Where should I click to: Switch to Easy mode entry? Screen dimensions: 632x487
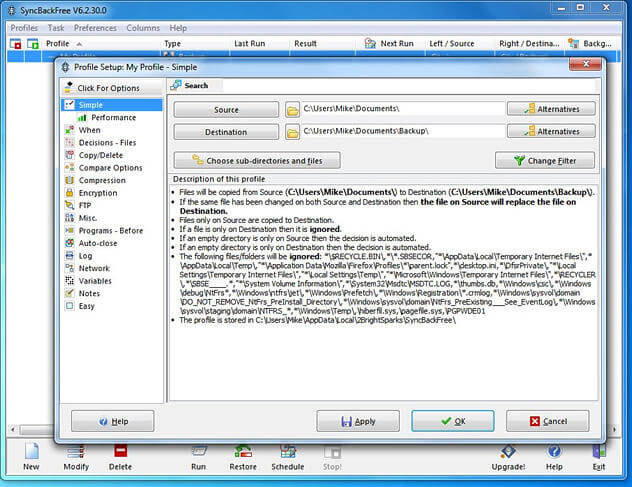(80, 306)
